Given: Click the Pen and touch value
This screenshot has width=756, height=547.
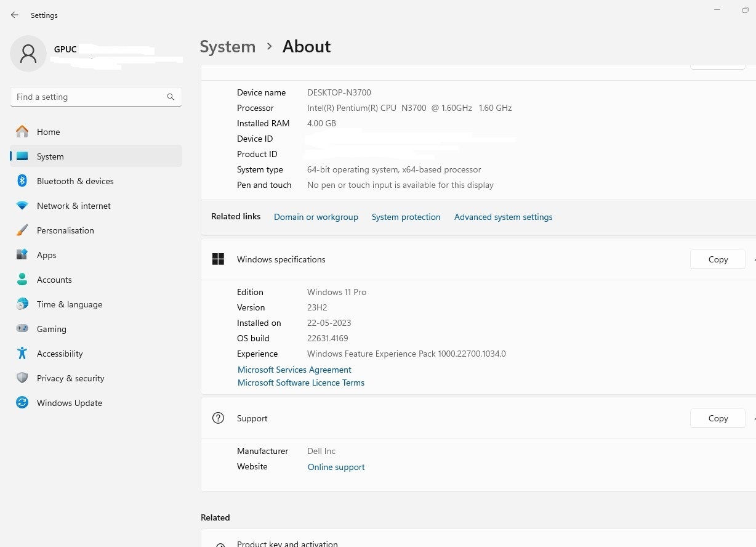Looking at the screenshot, I should point(400,185).
